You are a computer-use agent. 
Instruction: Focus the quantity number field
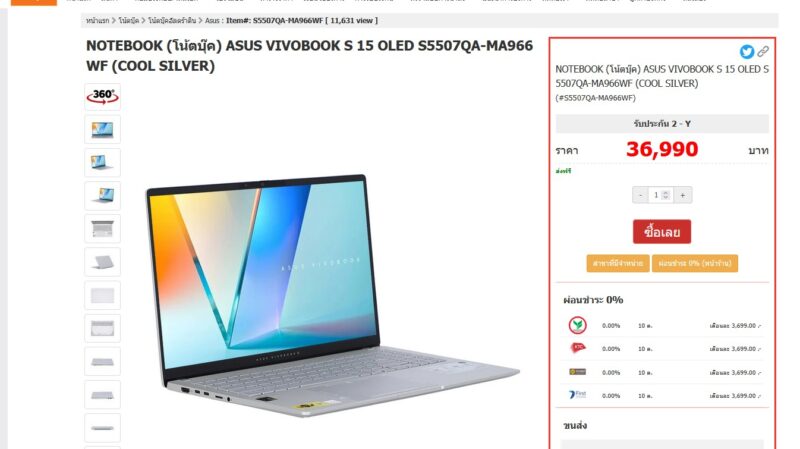(661, 195)
